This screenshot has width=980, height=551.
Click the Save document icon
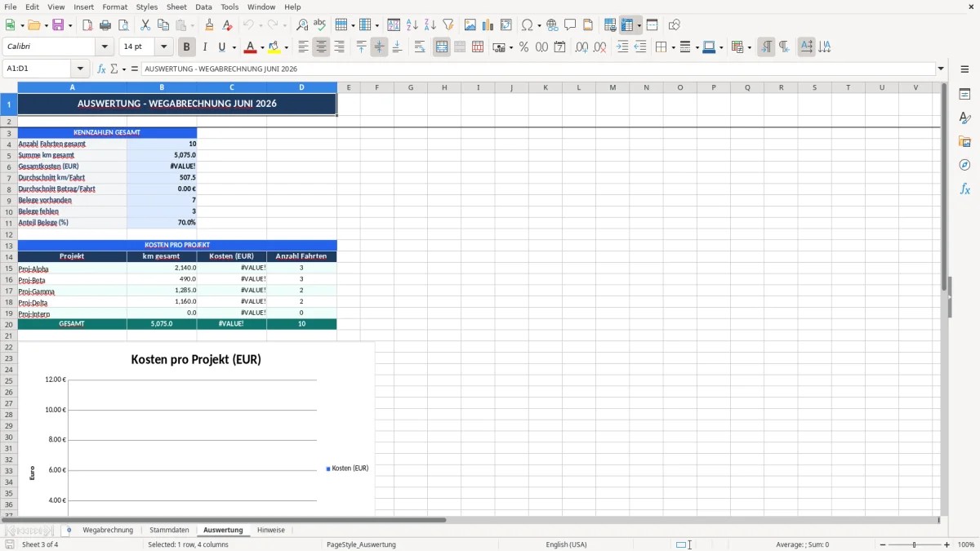(58, 25)
